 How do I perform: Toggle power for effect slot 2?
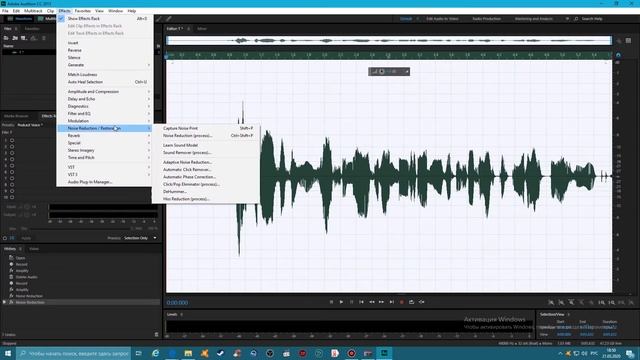12,147
